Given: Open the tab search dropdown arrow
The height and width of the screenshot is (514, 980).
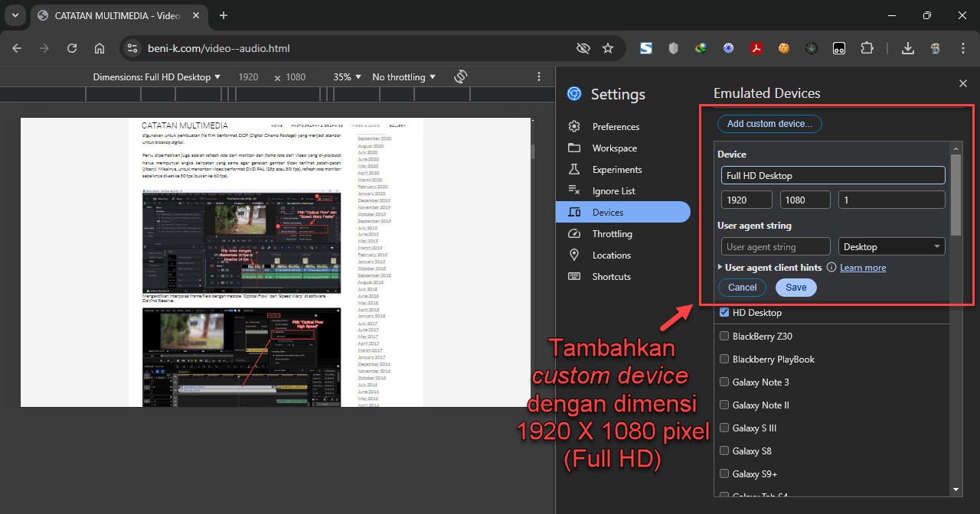Looking at the screenshot, I should click(x=15, y=15).
